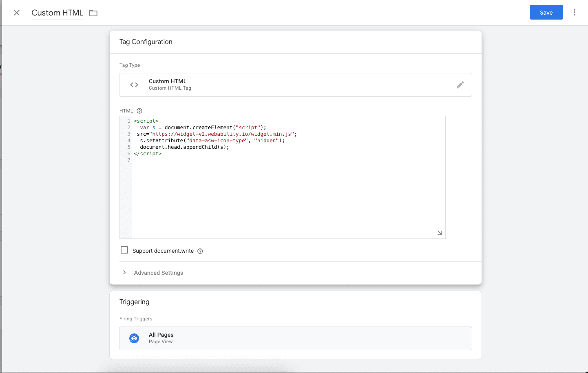
Task: Save the Custom HTML tag
Action: [x=546, y=12]
